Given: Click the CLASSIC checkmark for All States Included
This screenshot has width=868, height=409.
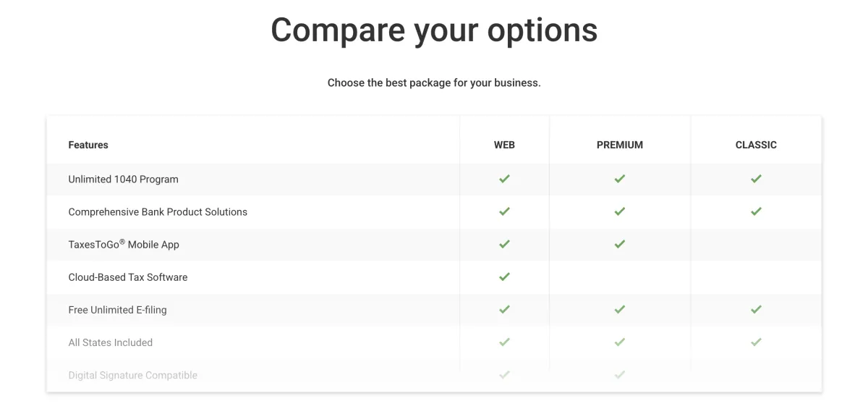Looking at the screenshot, I should click(756, 342).
